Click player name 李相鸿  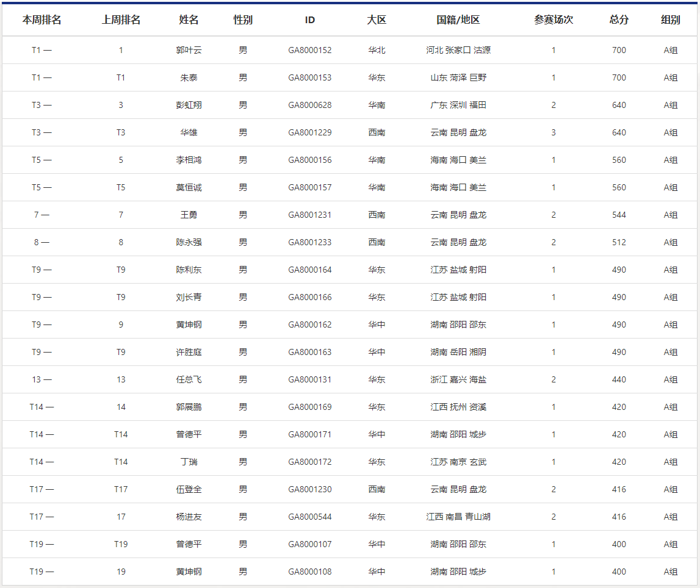[x=189, y=160]
